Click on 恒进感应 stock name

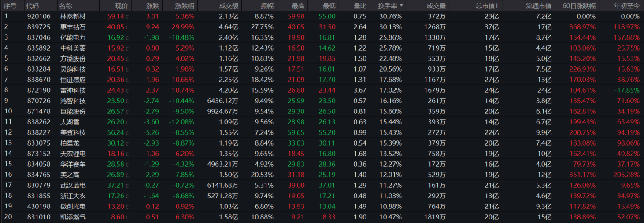pos(73,80)
